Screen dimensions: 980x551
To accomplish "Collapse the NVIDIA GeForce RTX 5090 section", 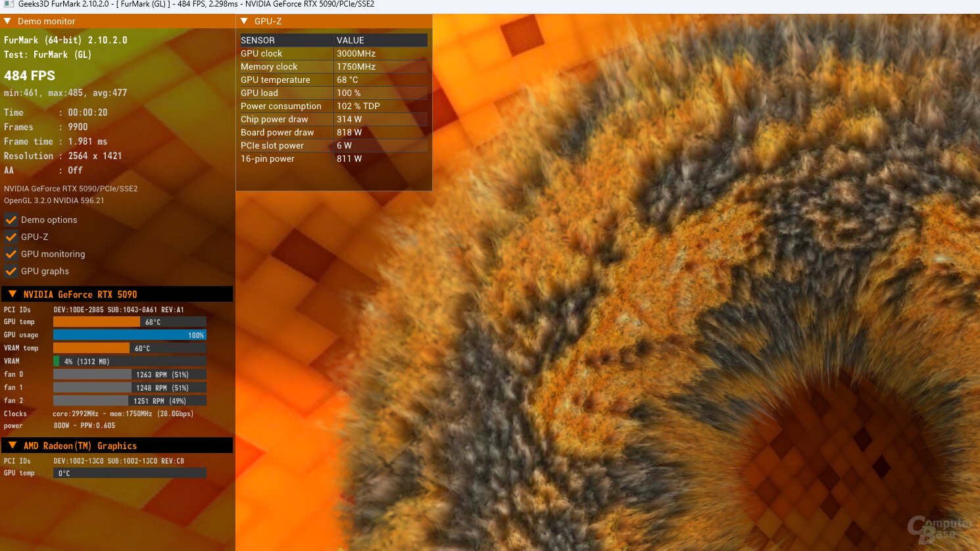I will (12, 295).
